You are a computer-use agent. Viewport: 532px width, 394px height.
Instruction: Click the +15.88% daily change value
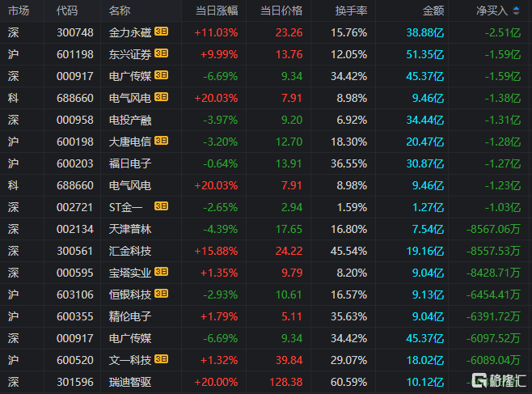[x=216, y=251]
